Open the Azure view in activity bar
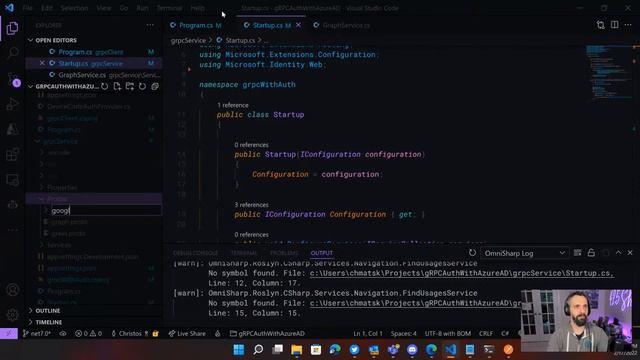Image resolution: width=640 pixels, height=360 pixels. [12, 129]
